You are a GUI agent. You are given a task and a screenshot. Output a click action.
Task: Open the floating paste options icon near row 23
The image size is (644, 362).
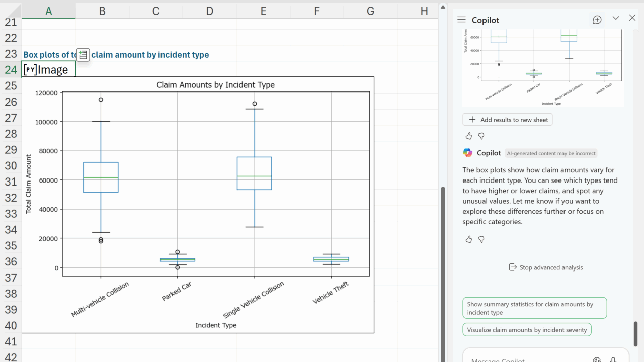pos(83,55)
